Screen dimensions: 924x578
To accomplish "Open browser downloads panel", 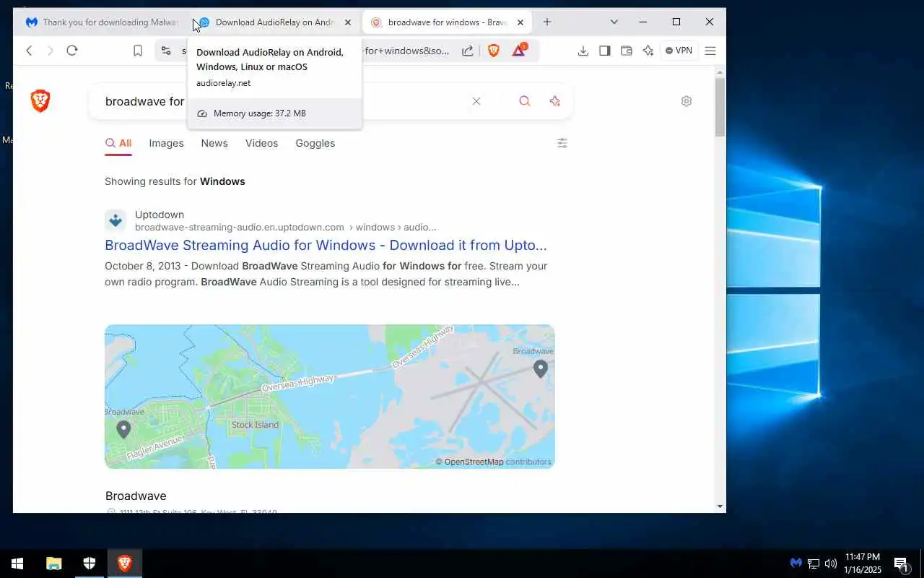I will click(x=583, y=51).
